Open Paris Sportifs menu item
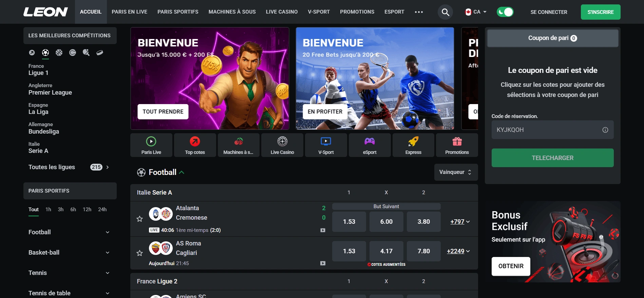644x298 pixels. 178,12
